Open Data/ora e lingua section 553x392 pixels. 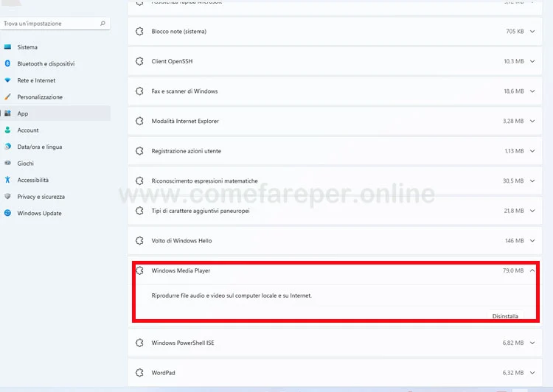pos(55,147)
